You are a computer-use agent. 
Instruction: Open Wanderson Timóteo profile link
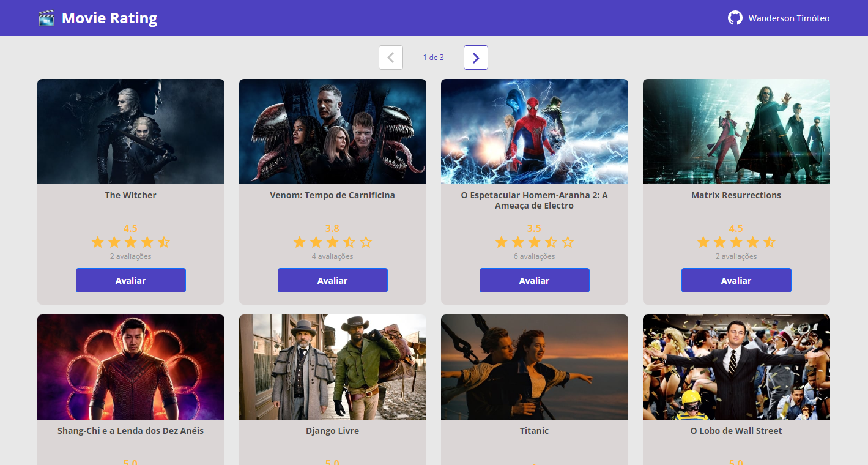788,18
